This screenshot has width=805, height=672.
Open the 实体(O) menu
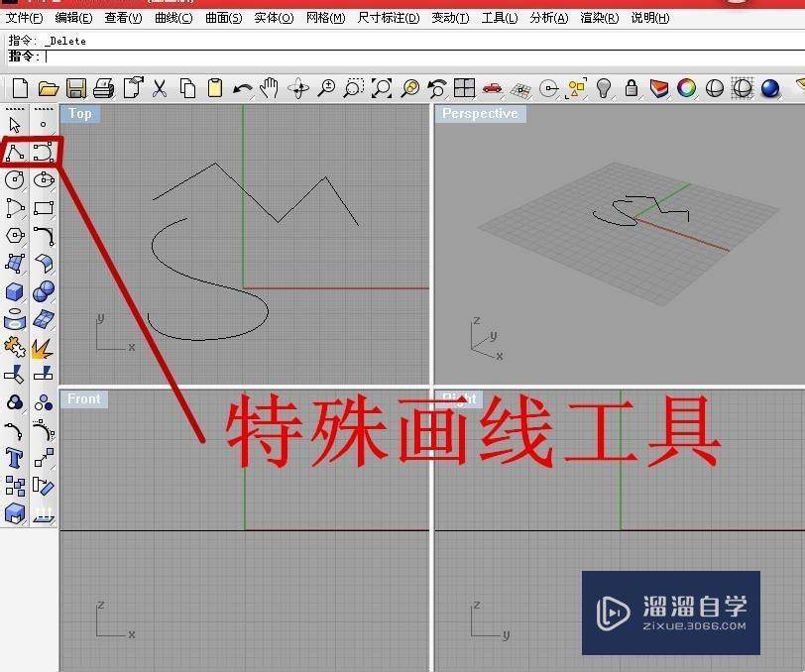coord(274,18)
